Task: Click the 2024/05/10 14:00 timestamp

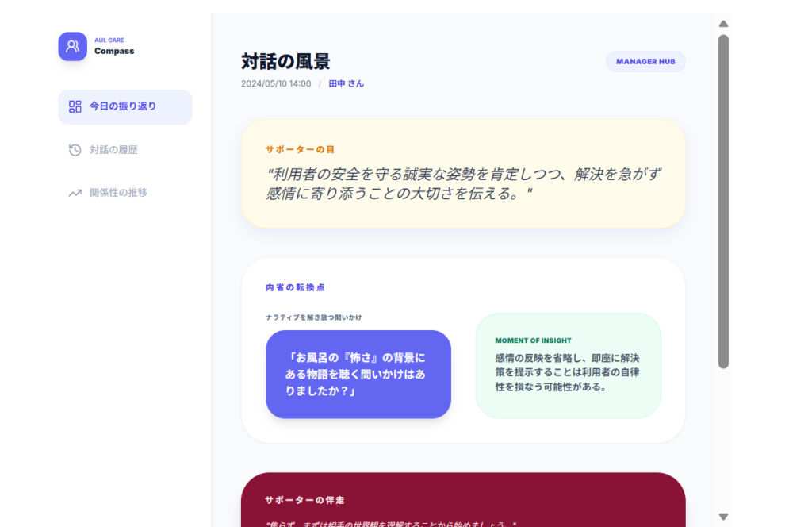Action: 276,83
